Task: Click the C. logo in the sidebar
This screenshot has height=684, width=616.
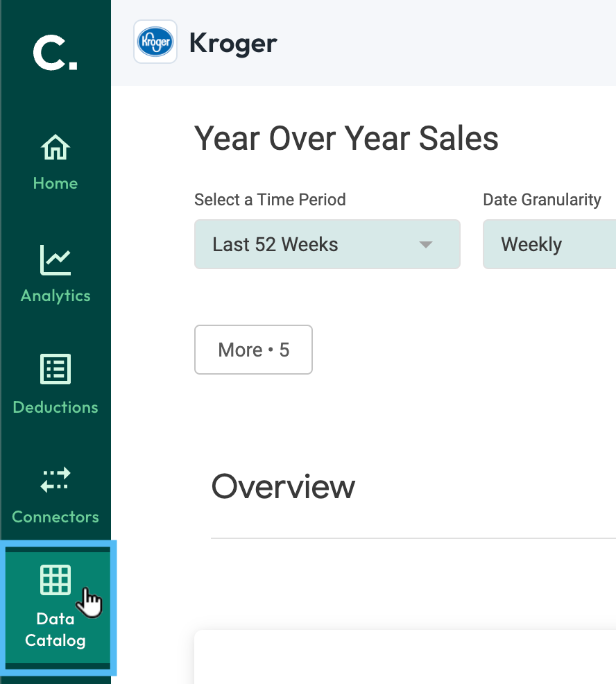Action: coord(55,53)
